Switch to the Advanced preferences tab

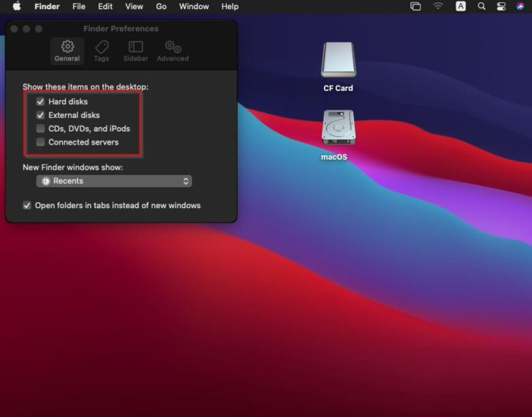(x=173, y=51)
